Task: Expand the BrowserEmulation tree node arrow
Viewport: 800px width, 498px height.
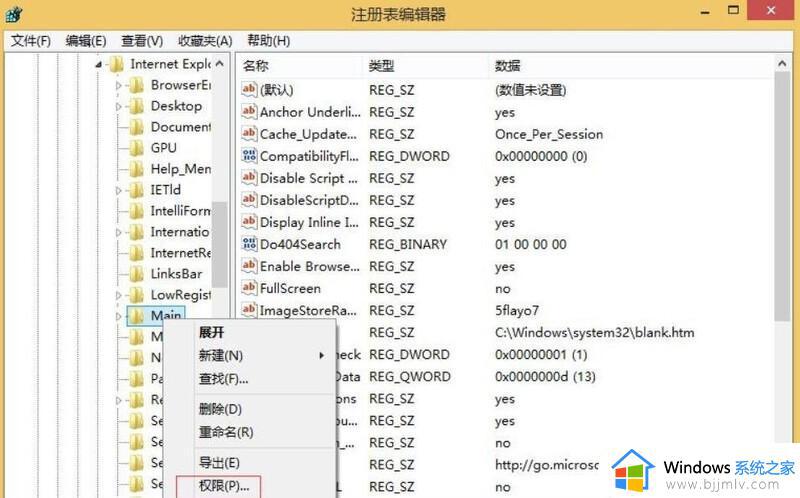Action: point(118,86)
